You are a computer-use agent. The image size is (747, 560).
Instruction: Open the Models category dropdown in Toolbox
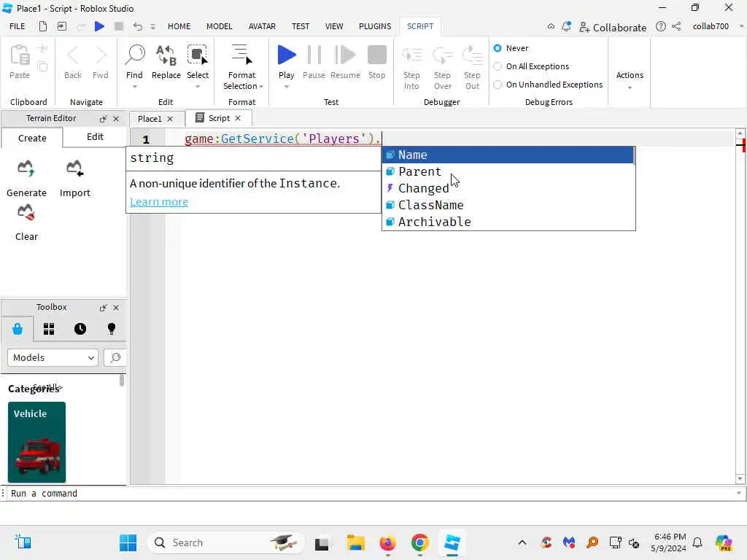(x=53, y=357)
